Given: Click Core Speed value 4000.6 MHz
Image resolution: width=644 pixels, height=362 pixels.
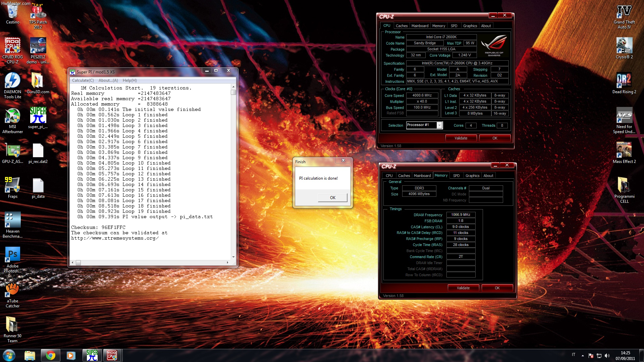Looking at the screenshot, I should pyautogui.click(x=422, y=96).
